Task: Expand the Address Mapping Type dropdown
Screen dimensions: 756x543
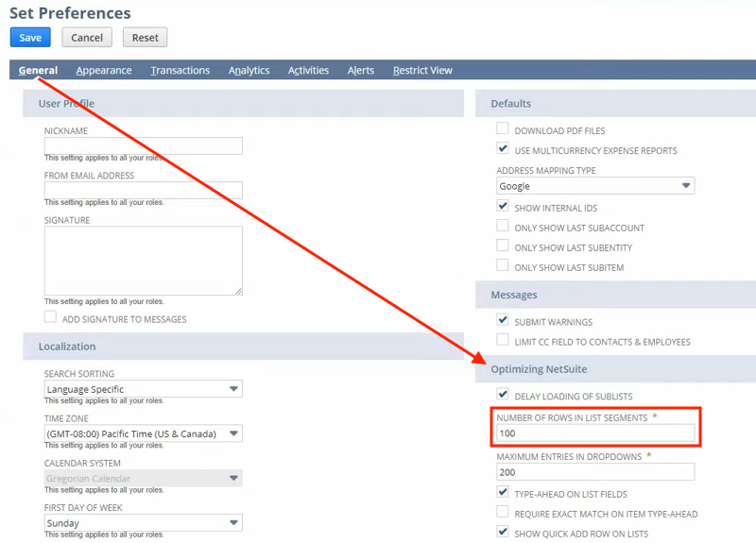Action: pos(595,186)
